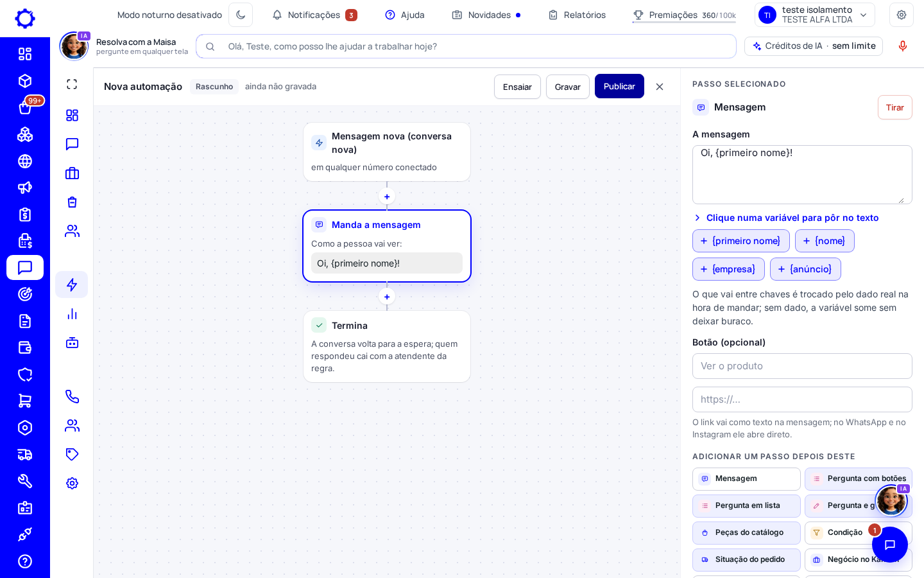Open settings gear in the top right

pyautogui.click(x=902, y=15)
